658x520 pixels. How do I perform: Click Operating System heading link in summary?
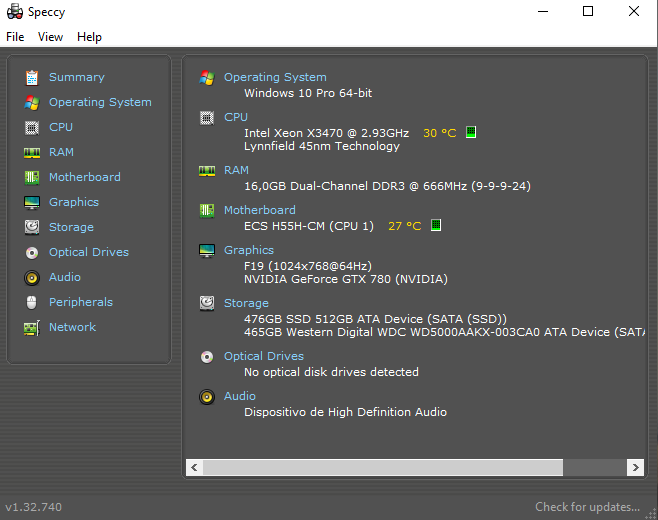[275, 77]
